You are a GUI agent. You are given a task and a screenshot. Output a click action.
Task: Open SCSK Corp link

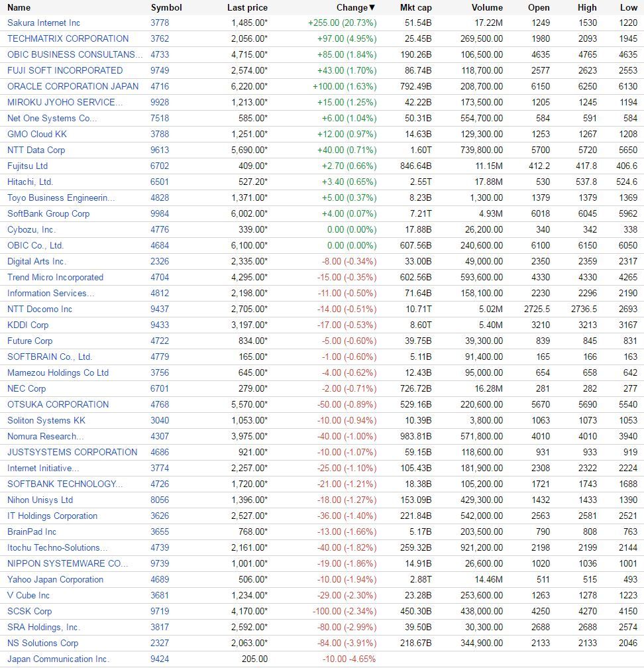(29, 611)
